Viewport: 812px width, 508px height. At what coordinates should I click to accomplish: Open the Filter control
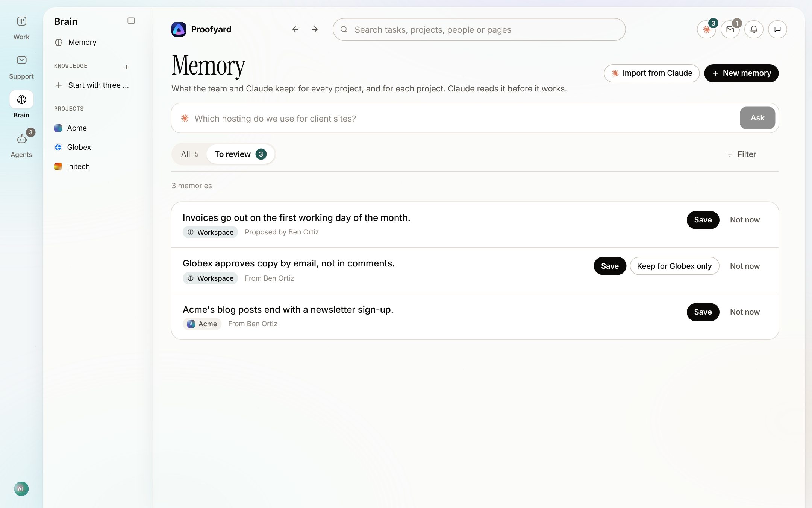(741, 154)
